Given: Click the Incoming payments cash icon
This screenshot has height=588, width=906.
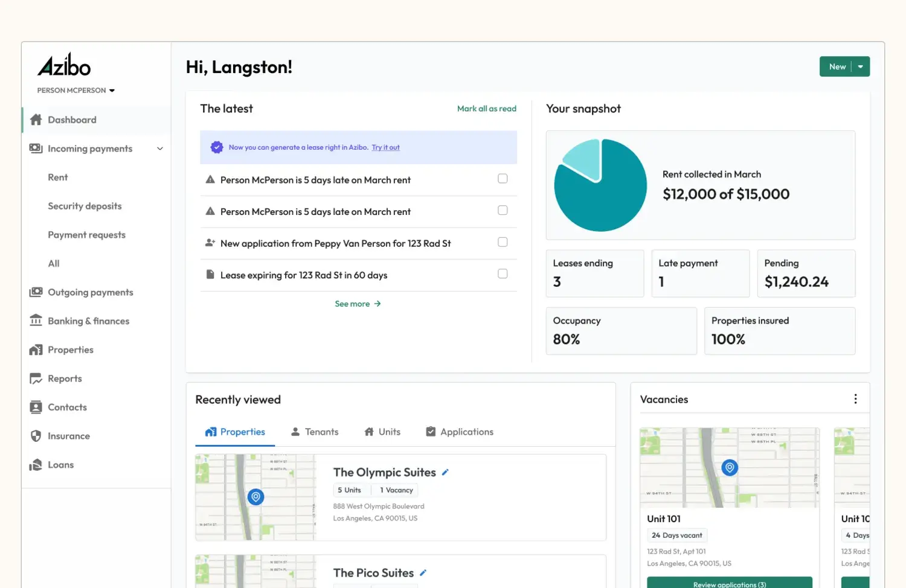Looking at the screenshot, I should point(36,149).
